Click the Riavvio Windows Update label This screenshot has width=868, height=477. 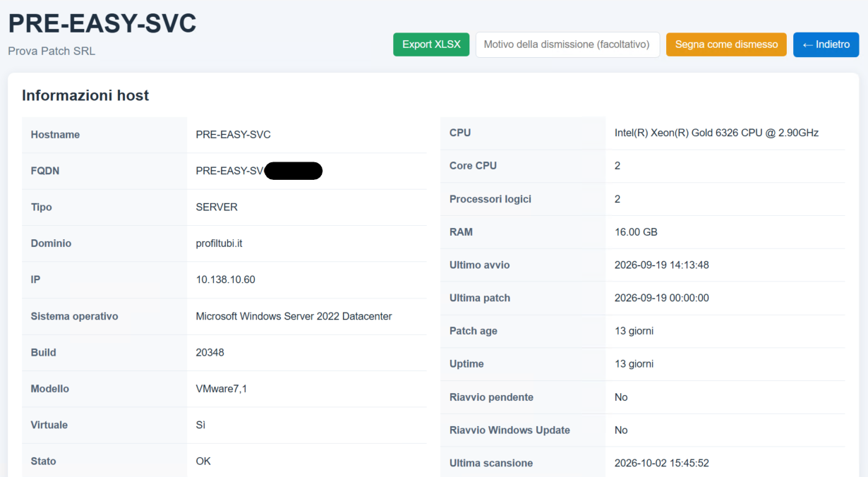coord(510,430)
